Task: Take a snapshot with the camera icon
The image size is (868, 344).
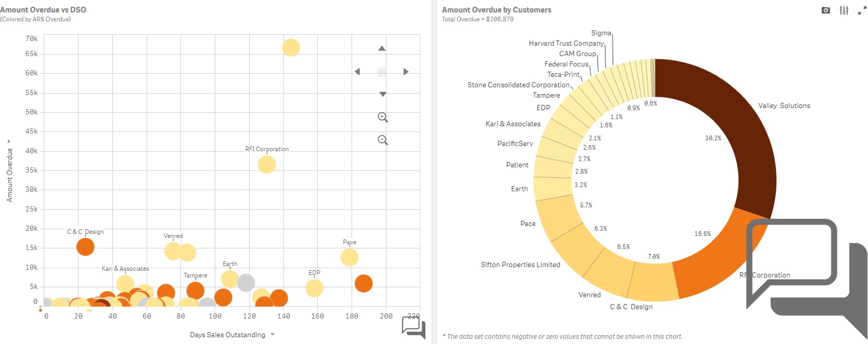Action: click(x=826, y=10)
